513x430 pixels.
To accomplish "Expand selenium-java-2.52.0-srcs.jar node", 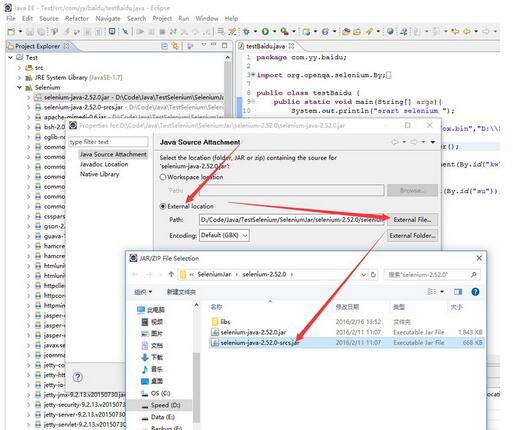I will (29, 107).
